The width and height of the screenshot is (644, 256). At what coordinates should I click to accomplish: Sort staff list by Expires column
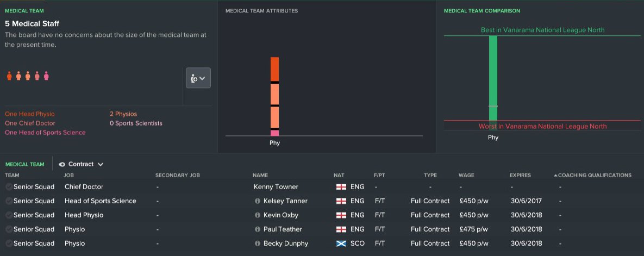pyautogui.click(x=520, y=176)
